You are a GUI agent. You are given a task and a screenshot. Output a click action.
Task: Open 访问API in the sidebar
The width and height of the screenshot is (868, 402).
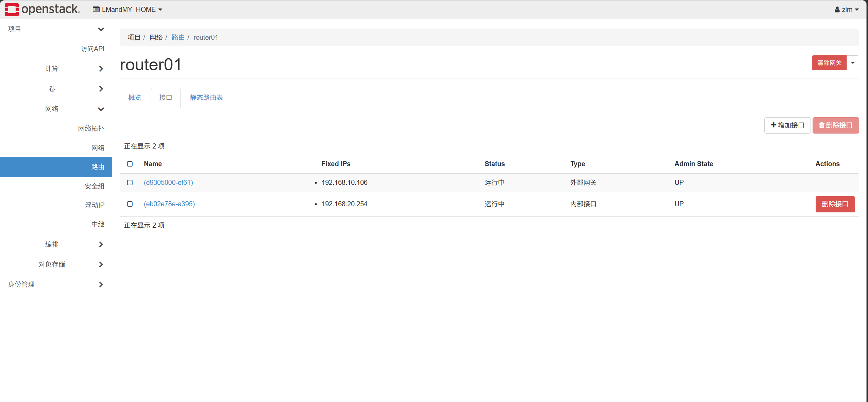point(92,49)
